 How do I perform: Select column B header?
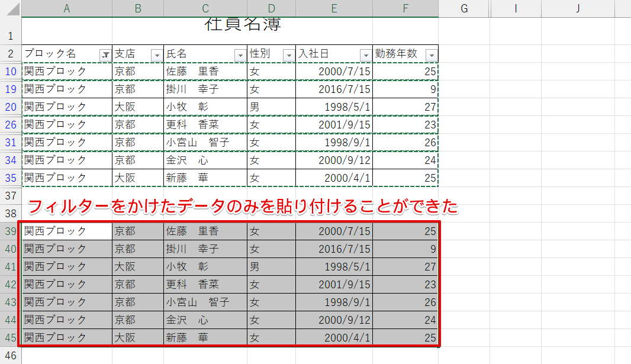138,8
